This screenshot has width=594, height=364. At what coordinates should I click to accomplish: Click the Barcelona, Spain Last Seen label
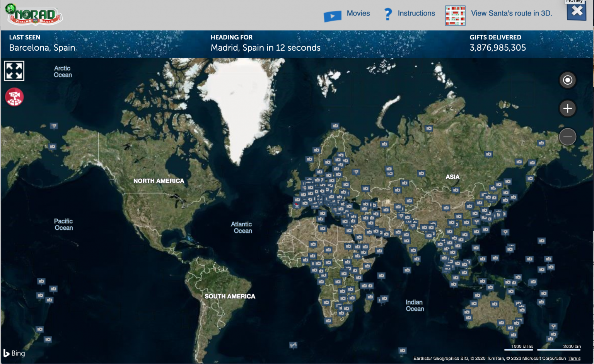[42, 48]
